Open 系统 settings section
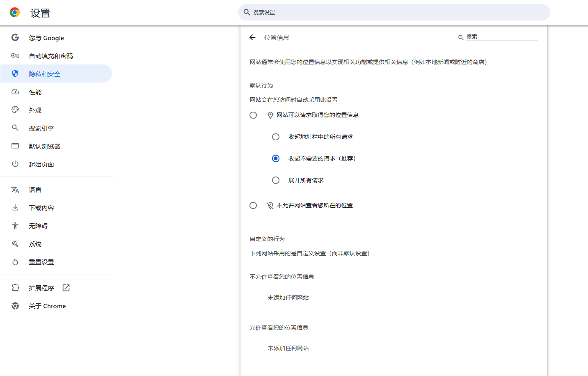This screenshot has height=376, width=588. [x=56, y=244]
